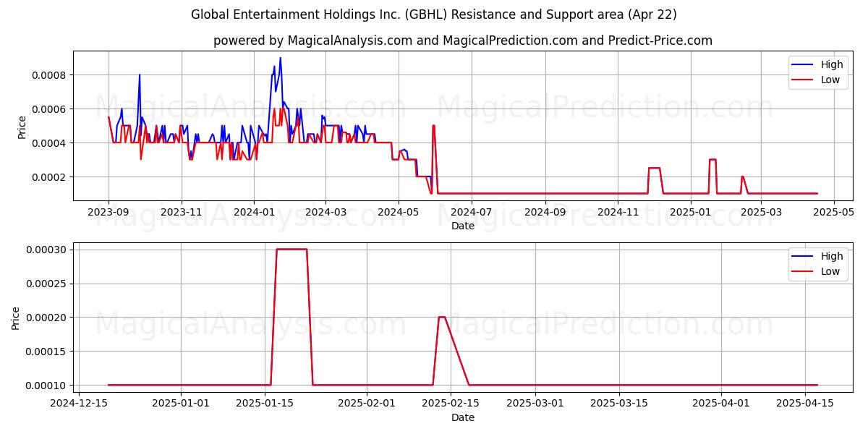
Task: Click the 0.0002 y-axis tick on top chart
Action: pos(50,177)
